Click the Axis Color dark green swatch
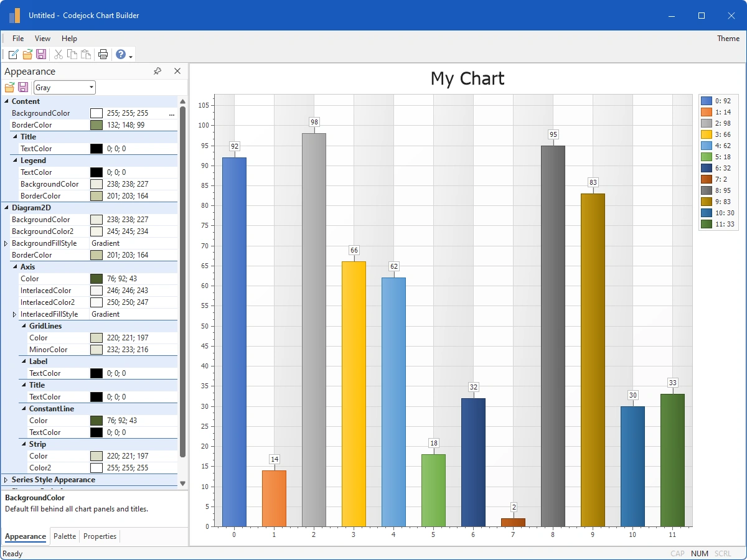 click(x=96, y=279)
